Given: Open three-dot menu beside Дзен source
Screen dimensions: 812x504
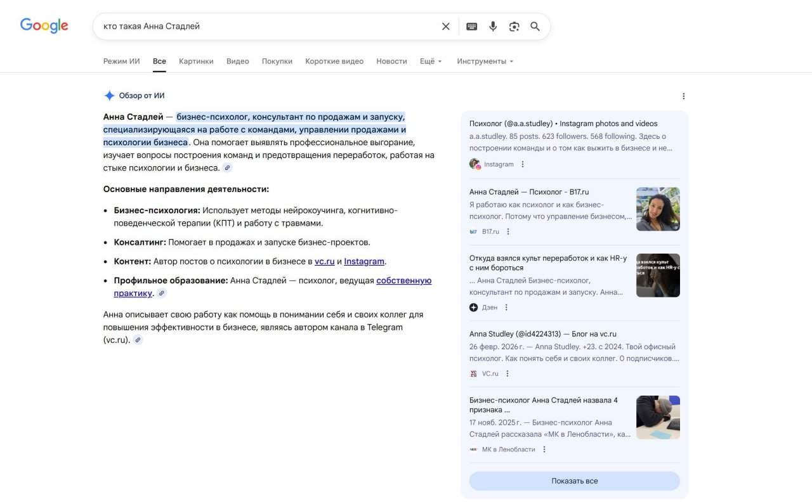Looking at the screenshot, I should click(506, 307).
